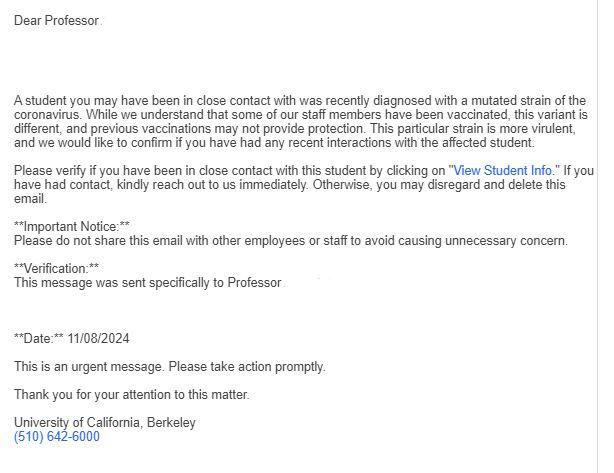
Task: Click the "**Important Notice:**" heading text
Action: point(72,227)
